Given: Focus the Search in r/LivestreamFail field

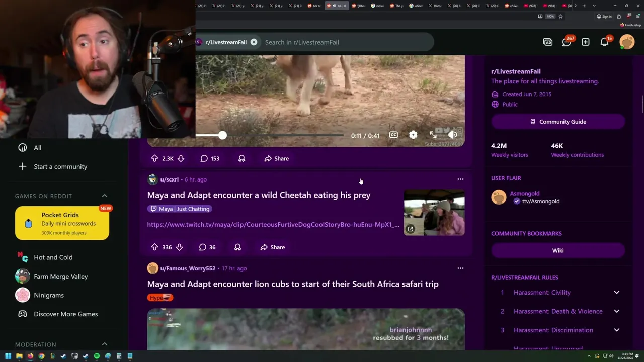Looking at the screenshot, I should (x=346, y=42).
